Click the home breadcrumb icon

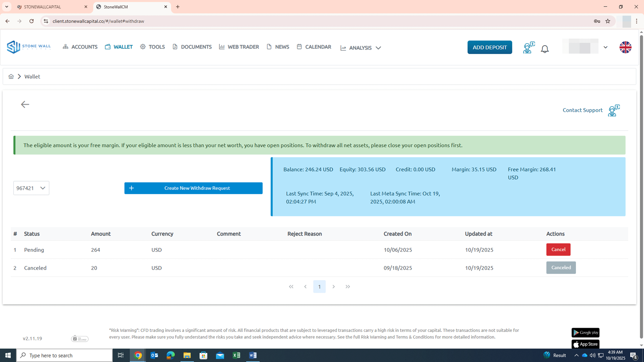click(11, 76)
